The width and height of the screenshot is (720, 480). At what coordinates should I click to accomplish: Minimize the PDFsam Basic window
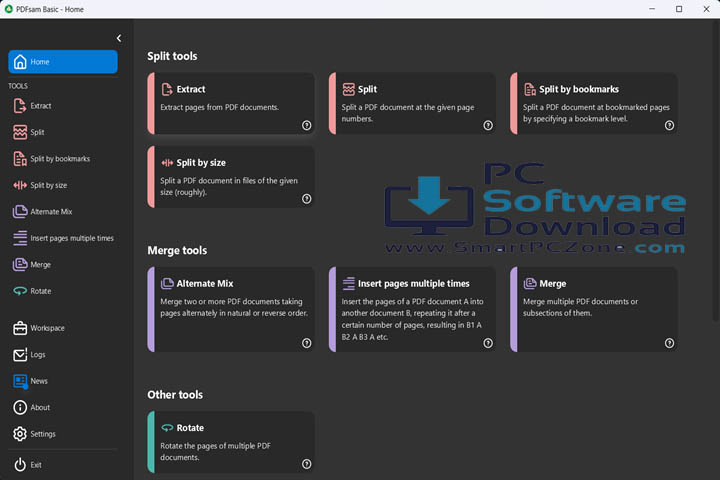[x=652, y=9]
